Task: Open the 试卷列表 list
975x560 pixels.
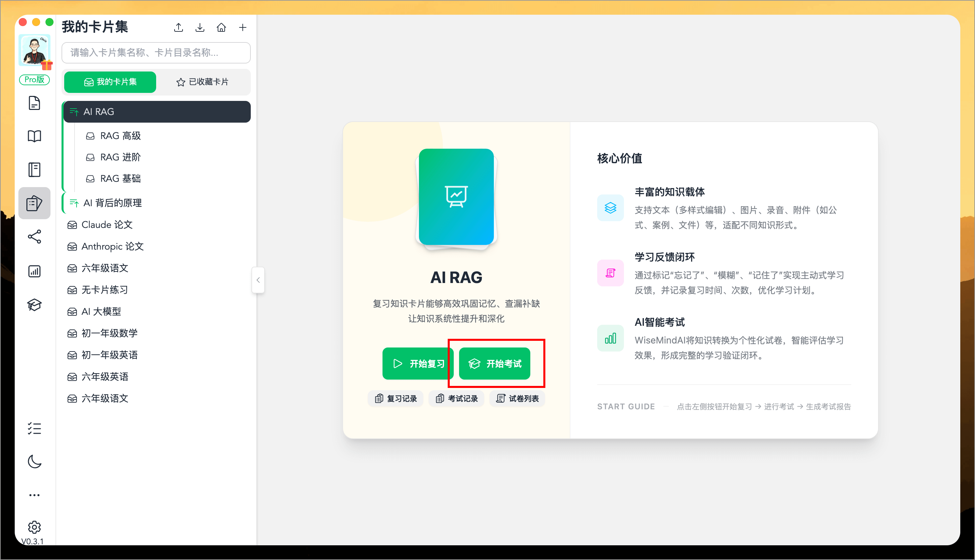Action: pos(517,399)
